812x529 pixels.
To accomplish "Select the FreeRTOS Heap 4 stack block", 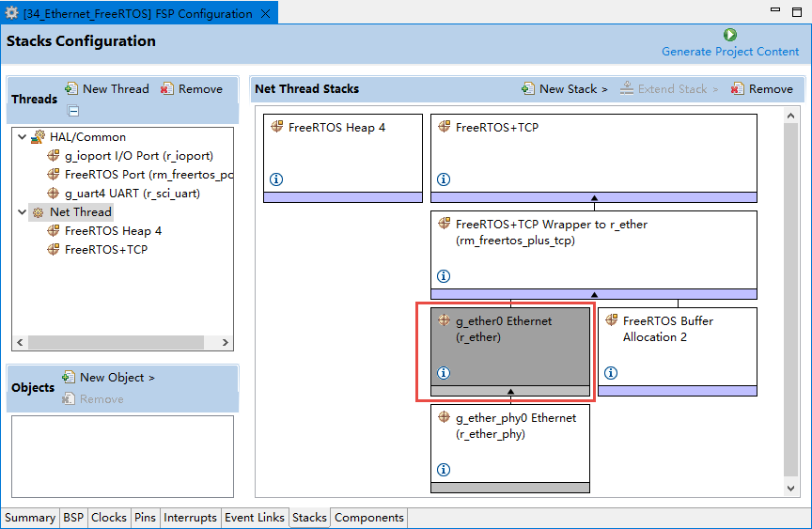I will [343, 158].
